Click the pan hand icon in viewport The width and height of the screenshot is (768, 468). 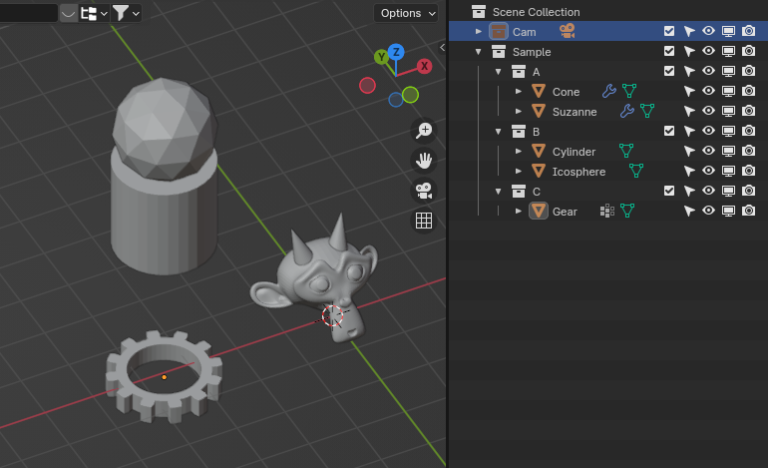424,161
